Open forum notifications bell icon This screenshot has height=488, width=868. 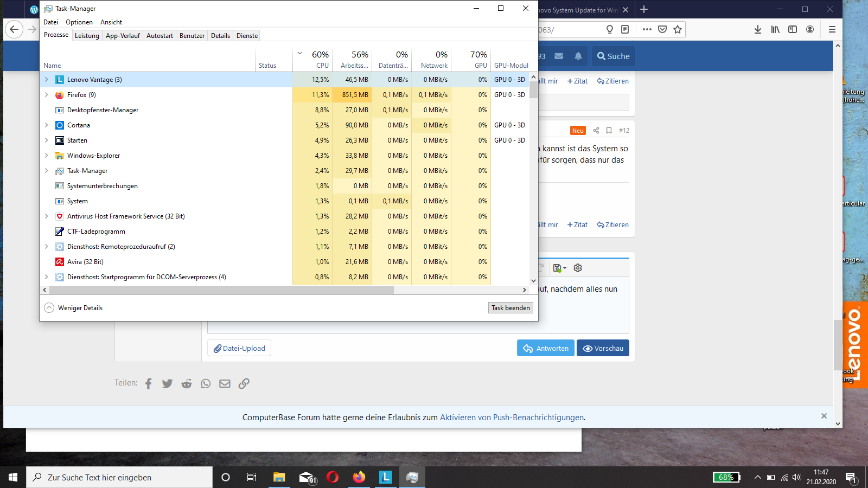coord(578,56)
